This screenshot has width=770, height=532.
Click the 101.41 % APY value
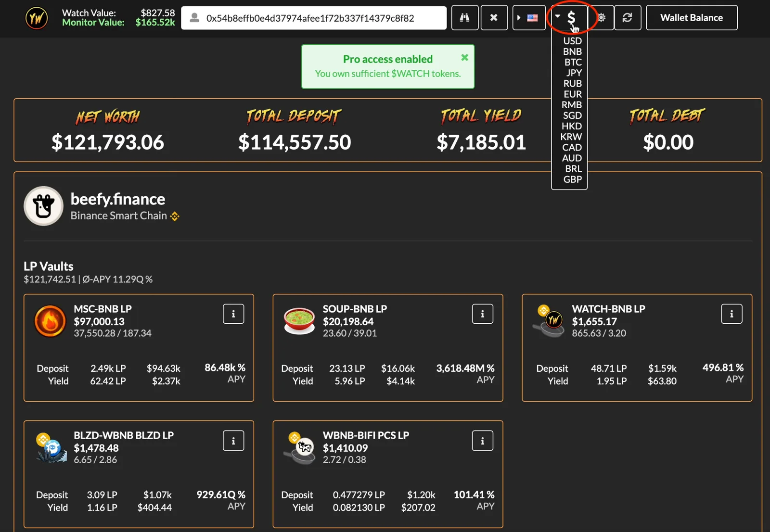pos(474,494)
